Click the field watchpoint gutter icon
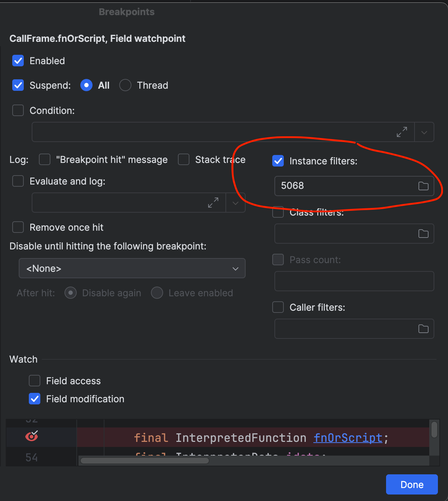The height and width of the screenshot is (501, 448). coord(32,436)
